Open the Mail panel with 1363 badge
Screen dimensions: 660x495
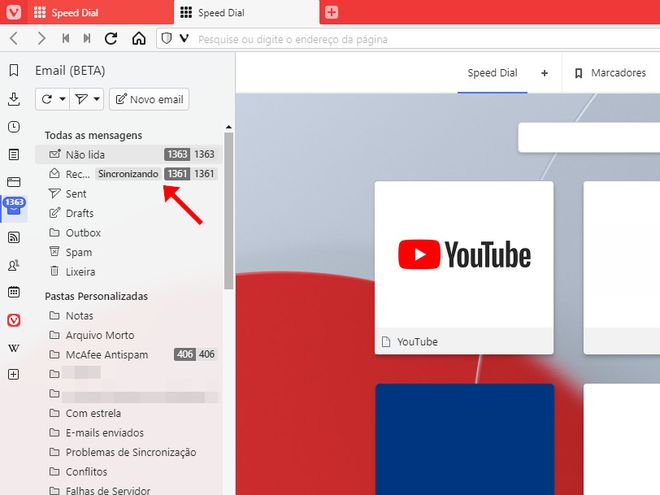[14, 207]
